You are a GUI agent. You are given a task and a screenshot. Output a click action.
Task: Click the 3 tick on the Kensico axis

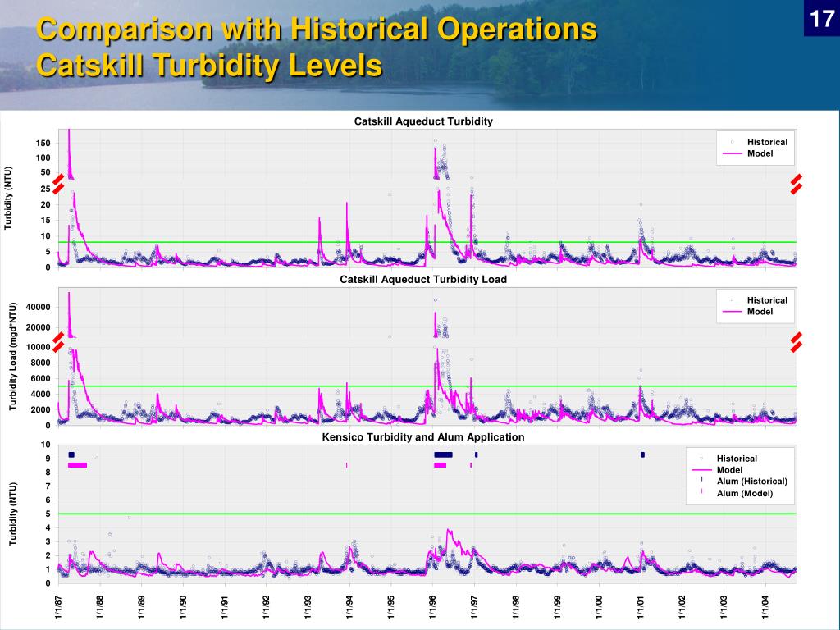tap(48, 541)
